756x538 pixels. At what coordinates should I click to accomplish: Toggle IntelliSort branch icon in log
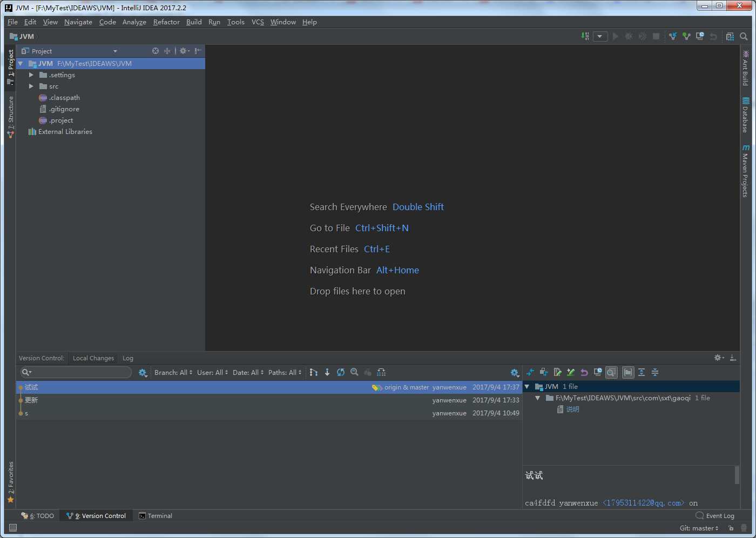click(314, 372)
